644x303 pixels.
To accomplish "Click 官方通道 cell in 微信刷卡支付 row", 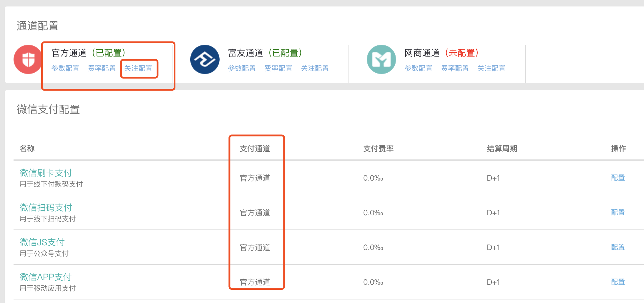I will point(255,178).
